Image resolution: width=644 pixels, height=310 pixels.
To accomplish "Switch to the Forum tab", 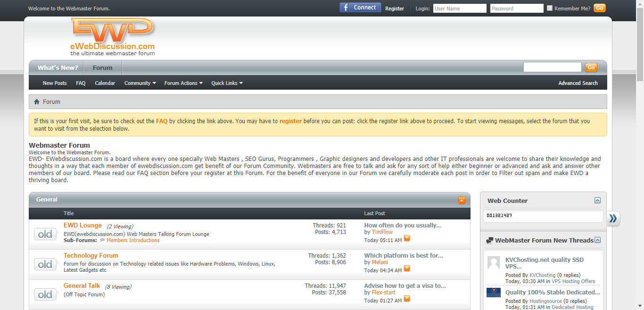I will pos(103,67).
